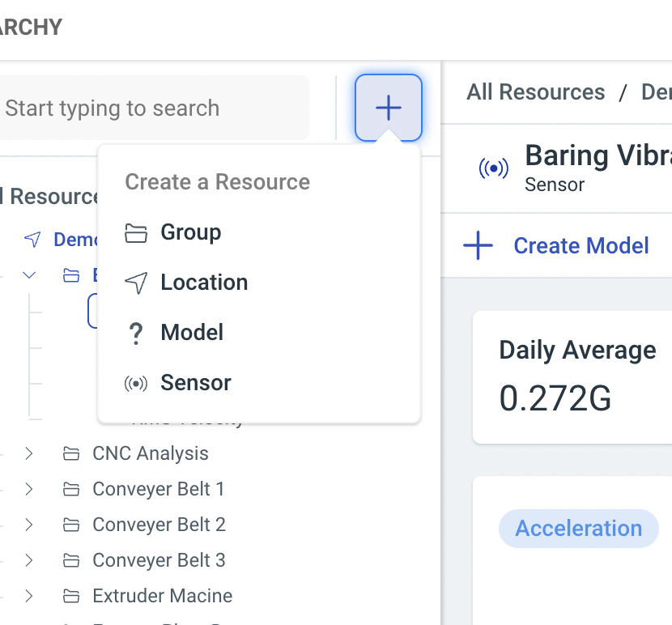Choose Model from Create a Resource menu

259,332
